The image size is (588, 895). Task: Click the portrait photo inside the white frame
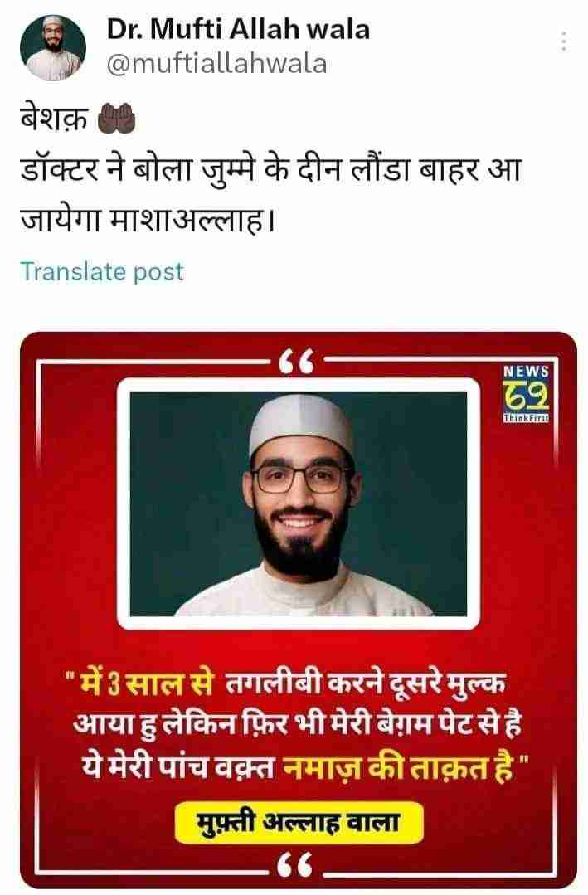pos(299,503)
